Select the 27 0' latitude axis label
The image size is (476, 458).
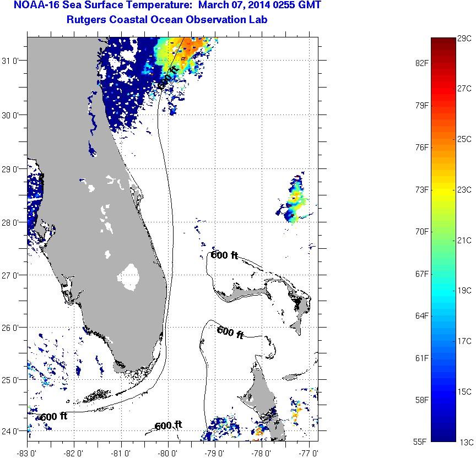pyautogui.click(x=12, y=275)
